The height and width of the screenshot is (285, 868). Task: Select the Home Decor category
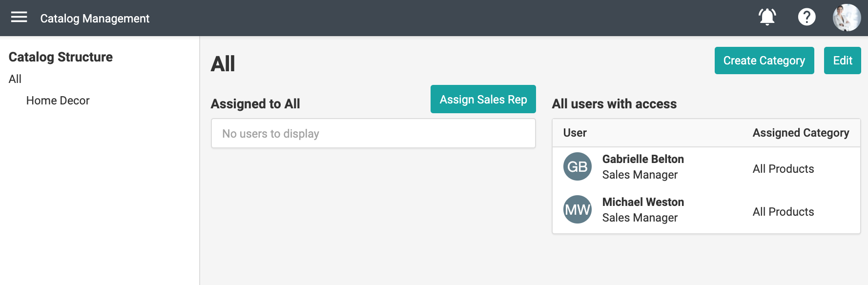[x=58, y=101]
